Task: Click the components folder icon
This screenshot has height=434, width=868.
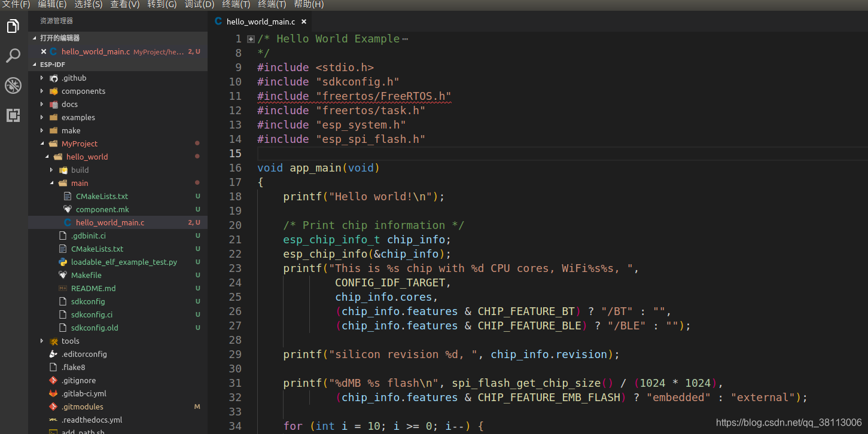Action: pos(54,91)
